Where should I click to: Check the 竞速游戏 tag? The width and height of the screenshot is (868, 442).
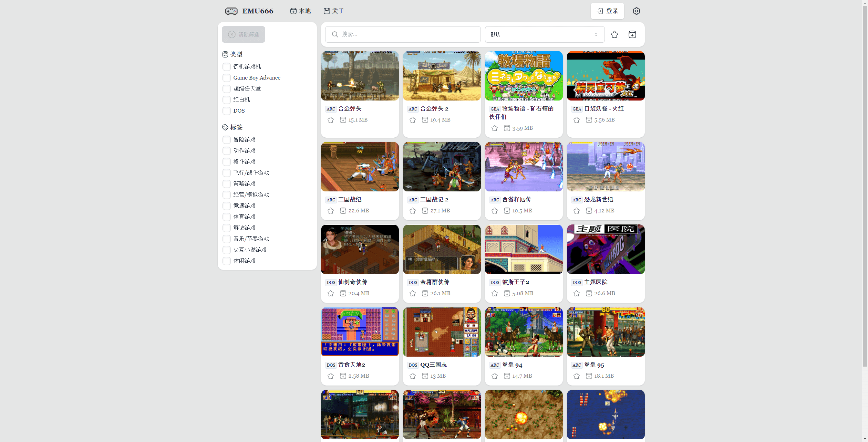227,206
